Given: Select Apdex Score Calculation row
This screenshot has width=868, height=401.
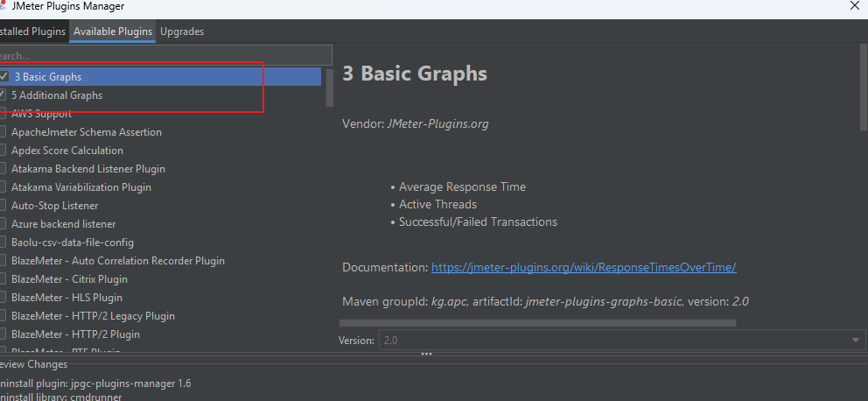Looking at the screenshot, I should 160,150.
